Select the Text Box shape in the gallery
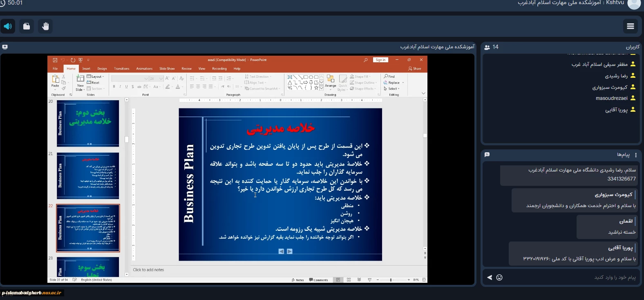Viewport: 644px width, 300px height. 290,77
